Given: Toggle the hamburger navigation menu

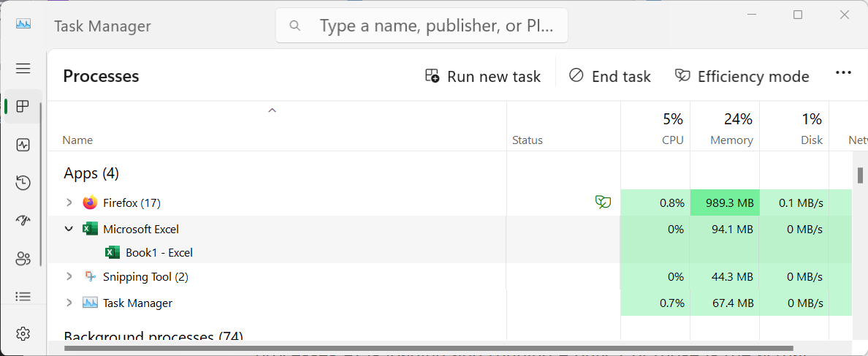Looking at the screenshot, I should coord(23,68).
